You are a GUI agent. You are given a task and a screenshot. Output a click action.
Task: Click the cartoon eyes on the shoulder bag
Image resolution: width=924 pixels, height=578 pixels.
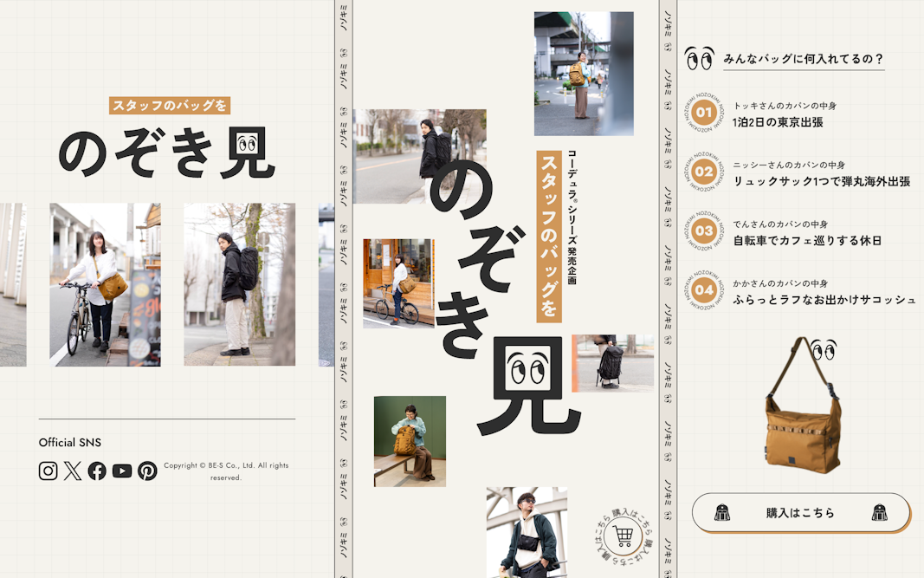pos(824,350)
